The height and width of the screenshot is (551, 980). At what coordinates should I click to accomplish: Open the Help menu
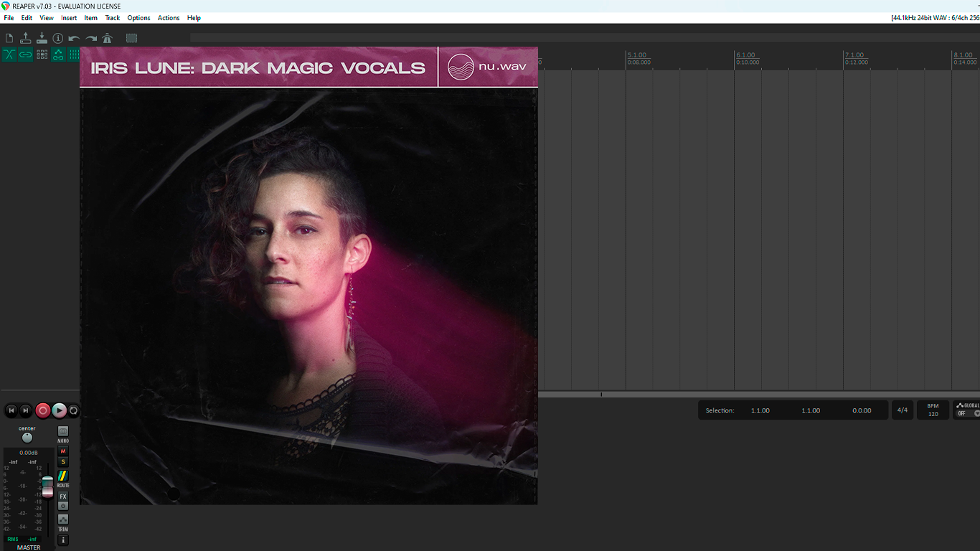pyautogui.click(x=194, y=18)
